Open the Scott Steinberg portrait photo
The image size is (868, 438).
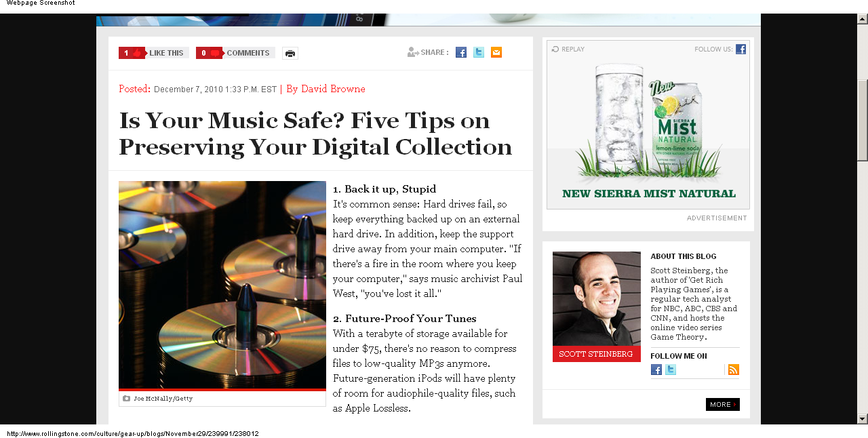pos(597,299)
